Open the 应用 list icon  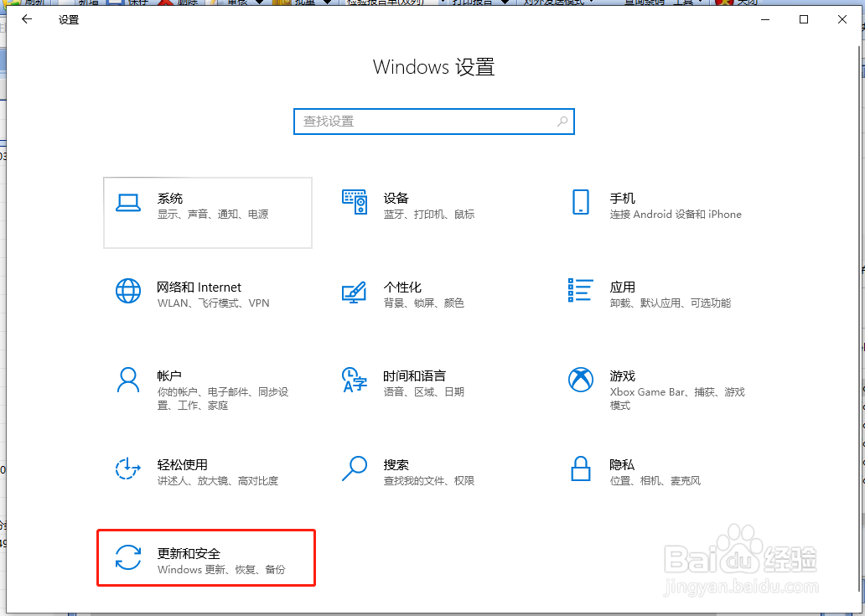580,290
